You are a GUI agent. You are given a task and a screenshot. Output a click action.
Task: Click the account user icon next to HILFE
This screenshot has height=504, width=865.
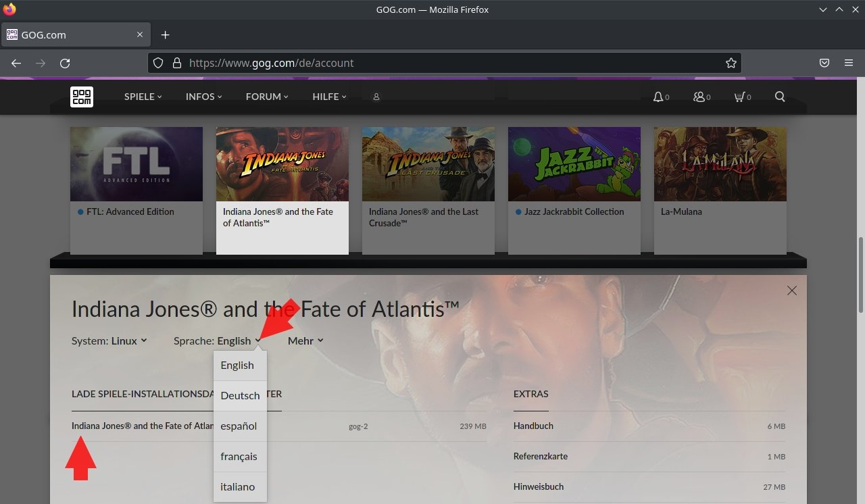pyautogui.click(x=376, y=97)
